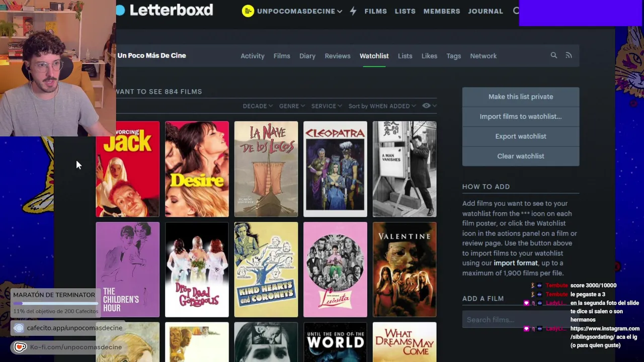Viewport: 644px width, 362px height.
Task: Search within profile using magnifier icon
Action: pos(553,55)
